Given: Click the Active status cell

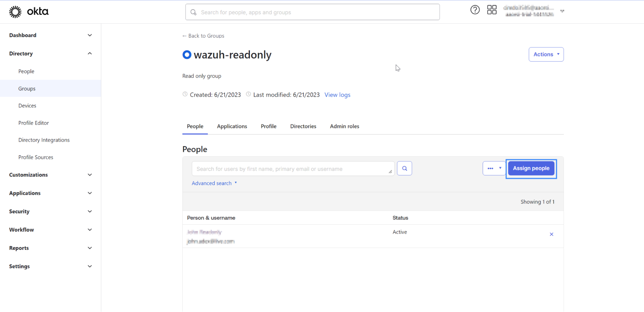Looking at the screenshot, I should 399,232.
